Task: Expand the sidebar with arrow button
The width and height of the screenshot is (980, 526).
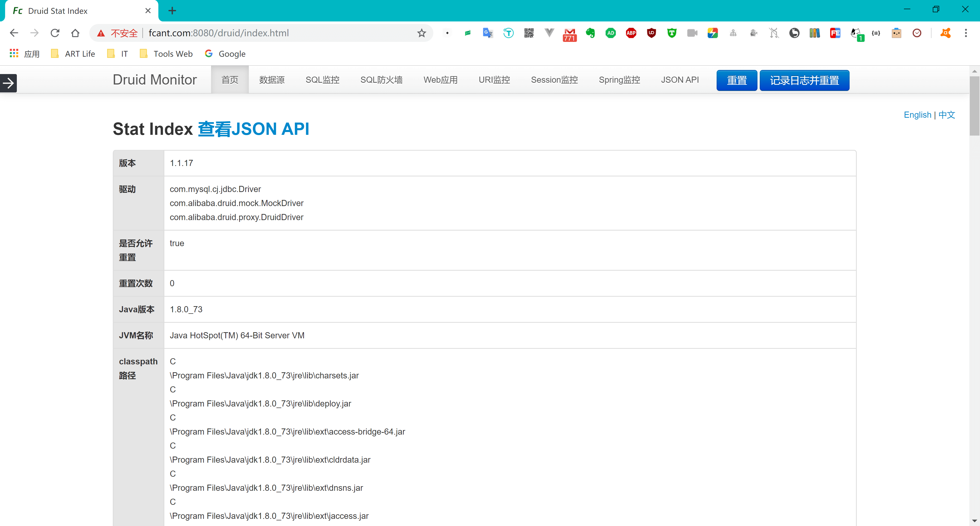Action: [x=8, y=82]
